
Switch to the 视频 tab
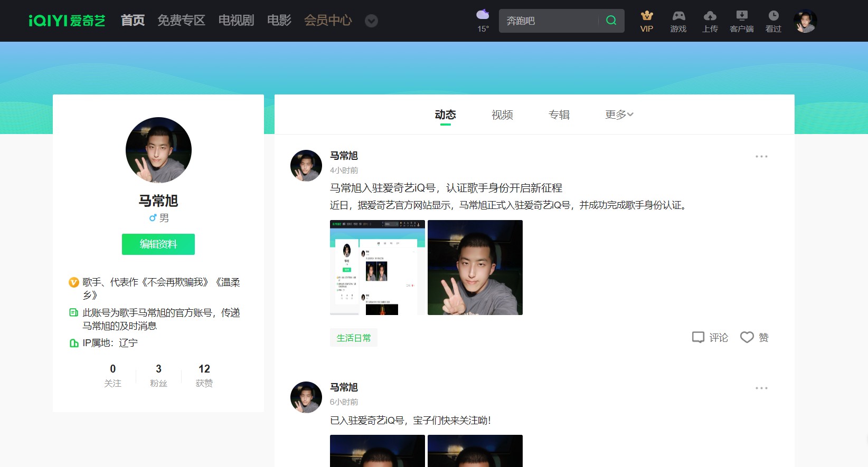[x=502, y=115]
